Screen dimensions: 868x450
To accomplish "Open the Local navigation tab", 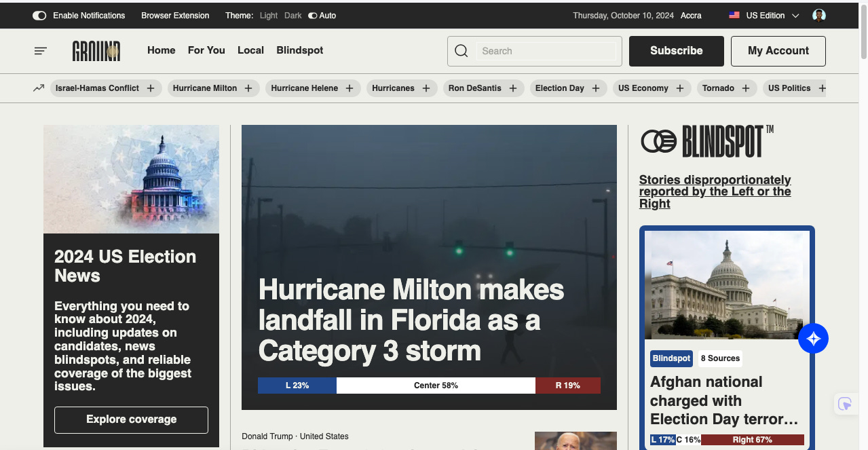I will (250, 50).
